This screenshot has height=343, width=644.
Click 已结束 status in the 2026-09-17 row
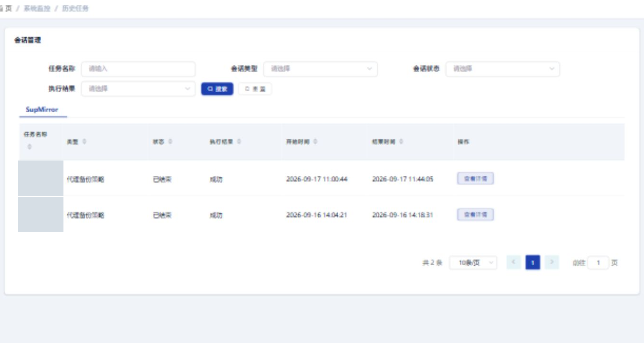162,179
